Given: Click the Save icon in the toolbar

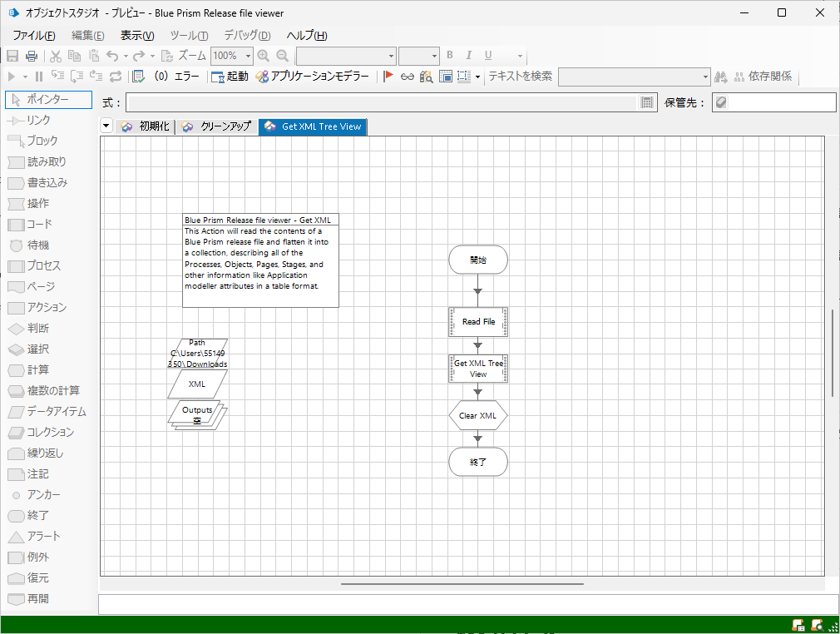Looking at the screenshot, I should pos(12,56).
